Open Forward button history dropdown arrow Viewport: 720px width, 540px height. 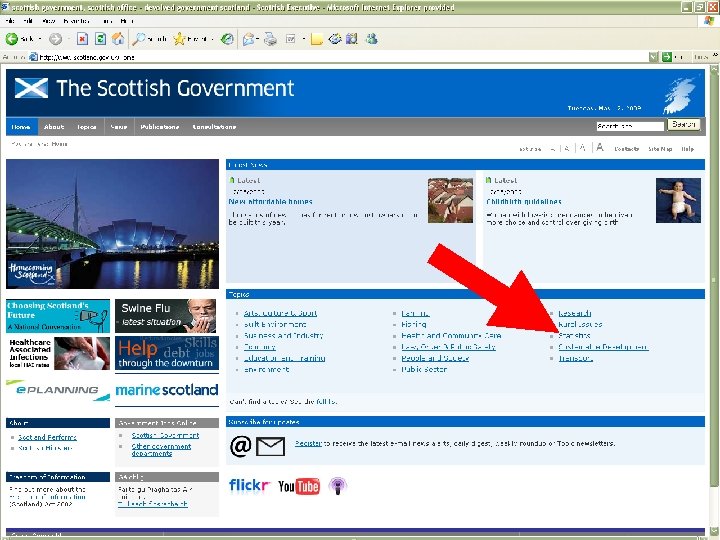tap(68, 39)
